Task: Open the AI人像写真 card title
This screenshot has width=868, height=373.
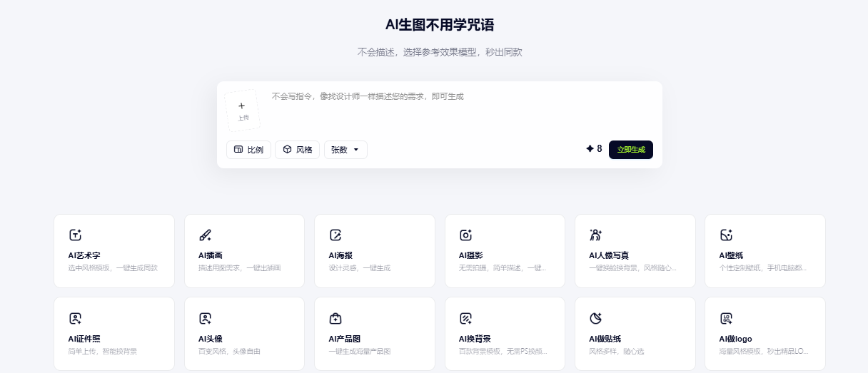Action: (x=609, y=255)
